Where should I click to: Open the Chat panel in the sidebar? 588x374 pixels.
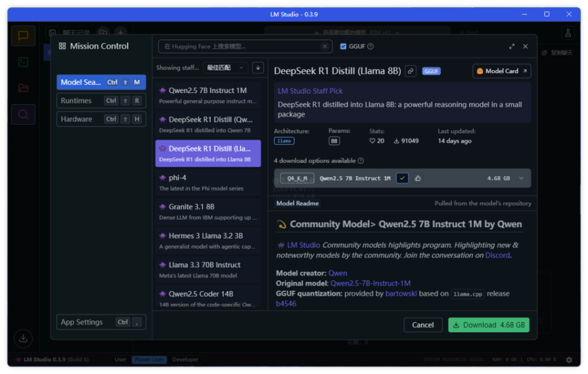coord(23,36)
